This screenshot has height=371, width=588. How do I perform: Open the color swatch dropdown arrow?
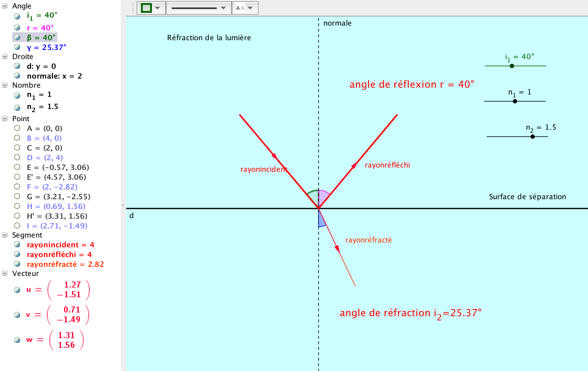(x=158, y=8)
